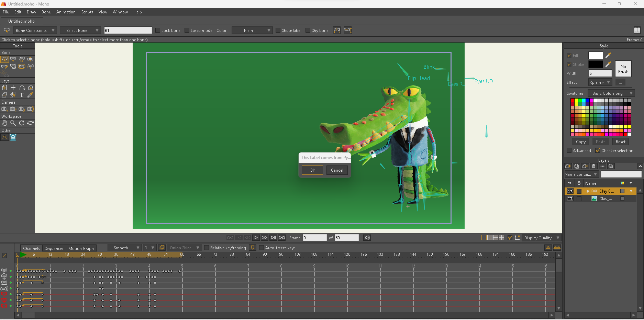Select the Add Bone tool

pos(13,59)
